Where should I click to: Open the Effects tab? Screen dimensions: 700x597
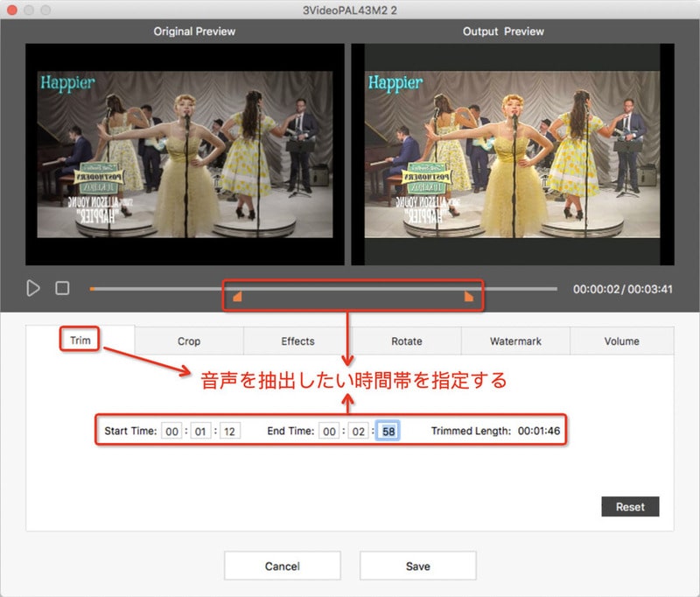coord(297,341)
